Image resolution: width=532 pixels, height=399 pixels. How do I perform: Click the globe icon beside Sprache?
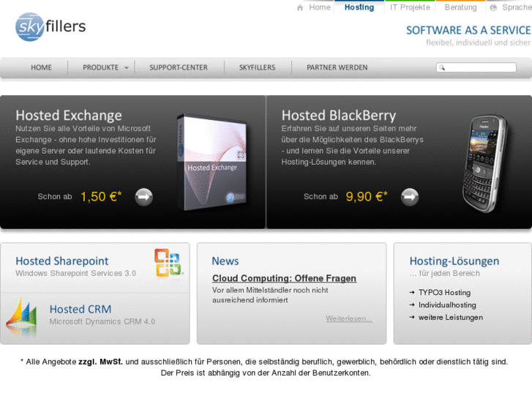coord(493,7)
